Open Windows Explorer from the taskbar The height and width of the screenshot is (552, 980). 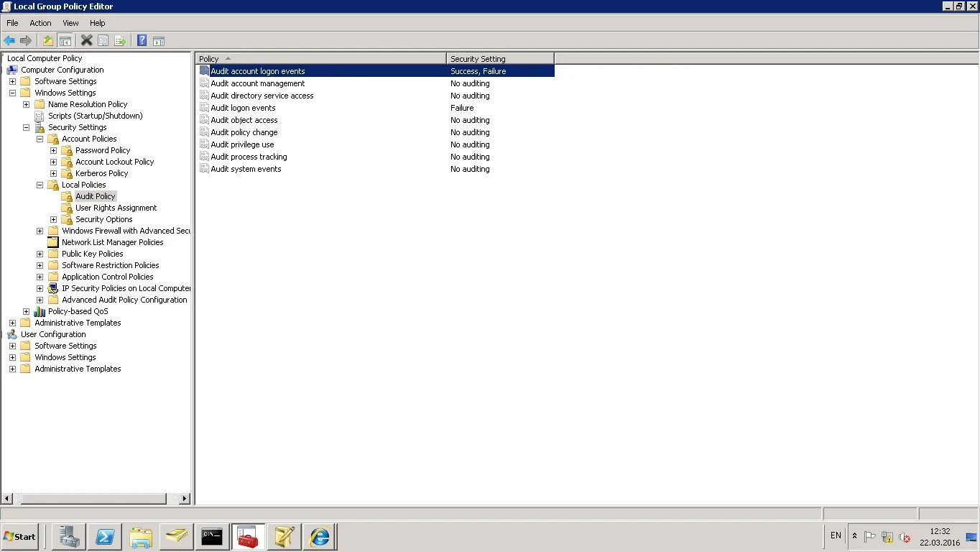142,537
